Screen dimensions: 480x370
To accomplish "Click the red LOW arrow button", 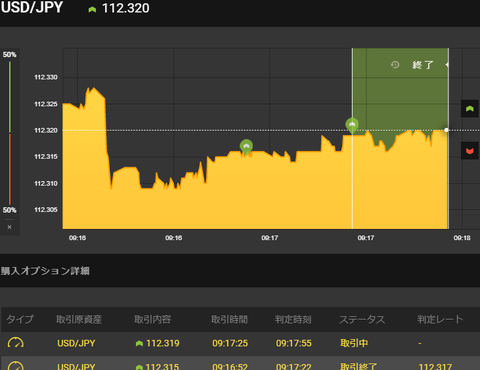I will click(470, 151).
